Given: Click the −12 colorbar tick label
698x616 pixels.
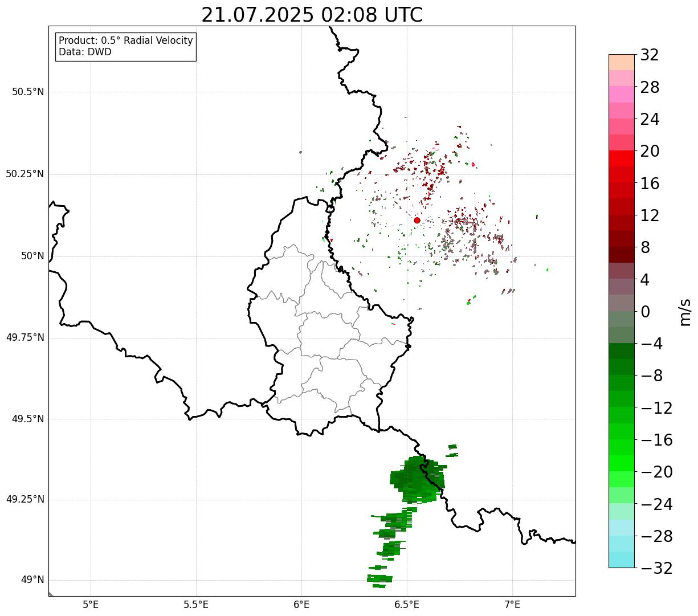Looking at the screenshot, I should click(656, 408).
